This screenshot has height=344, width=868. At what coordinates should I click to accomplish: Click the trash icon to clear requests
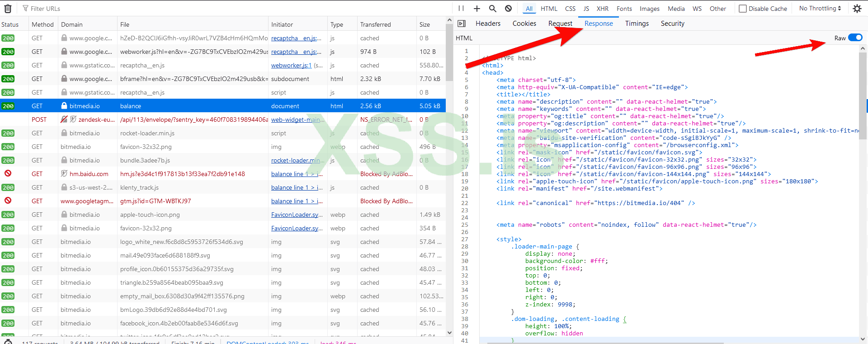click(x=8, y=9)
